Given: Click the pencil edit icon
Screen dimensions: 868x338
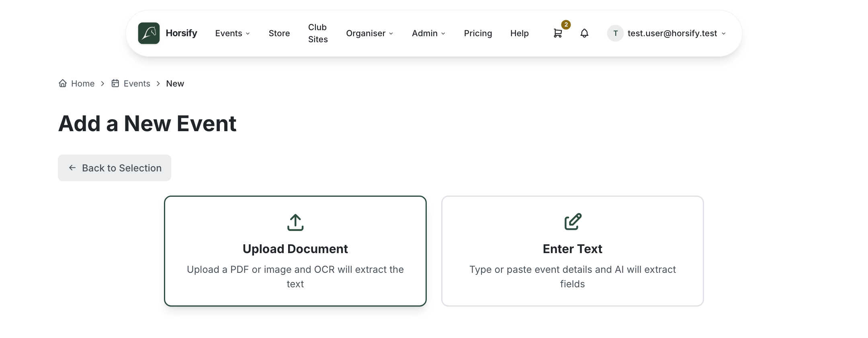Looking at the screenshot, I should [x=573, y=222].
